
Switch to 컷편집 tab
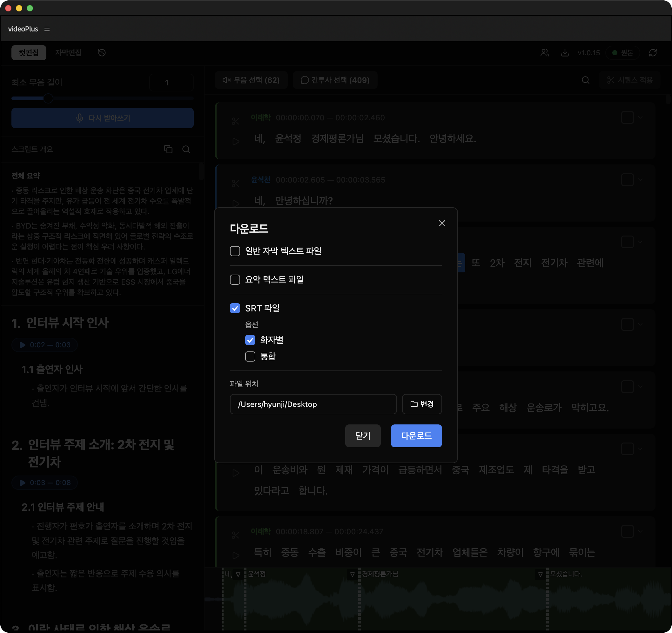pos(29,53)
